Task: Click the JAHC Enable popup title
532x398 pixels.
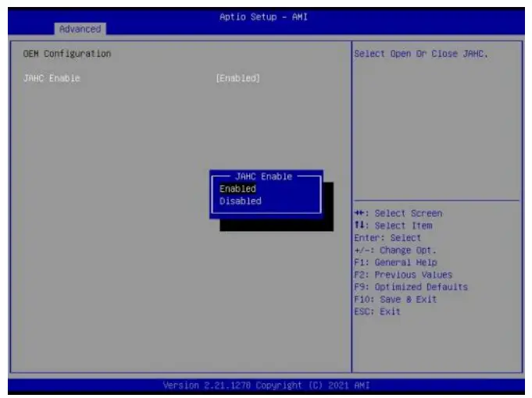Action: 263,176
